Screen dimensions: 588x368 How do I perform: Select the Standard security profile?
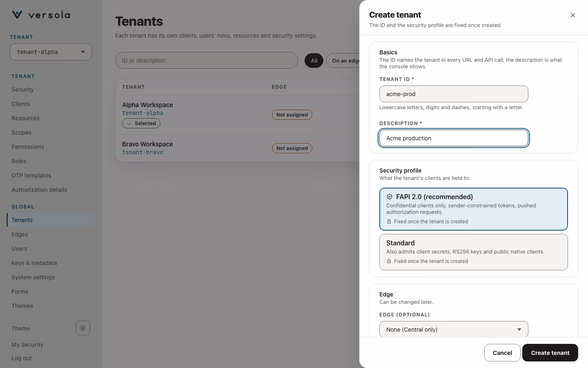474,252
